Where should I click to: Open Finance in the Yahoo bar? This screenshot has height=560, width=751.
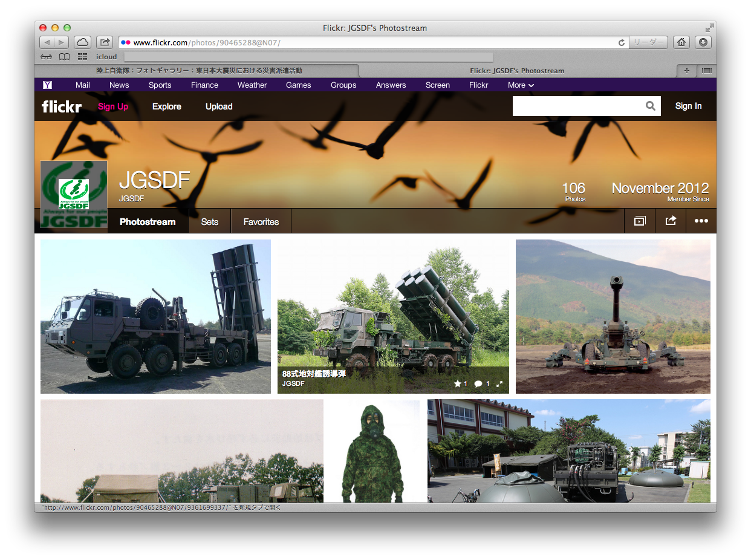point(204,85)
